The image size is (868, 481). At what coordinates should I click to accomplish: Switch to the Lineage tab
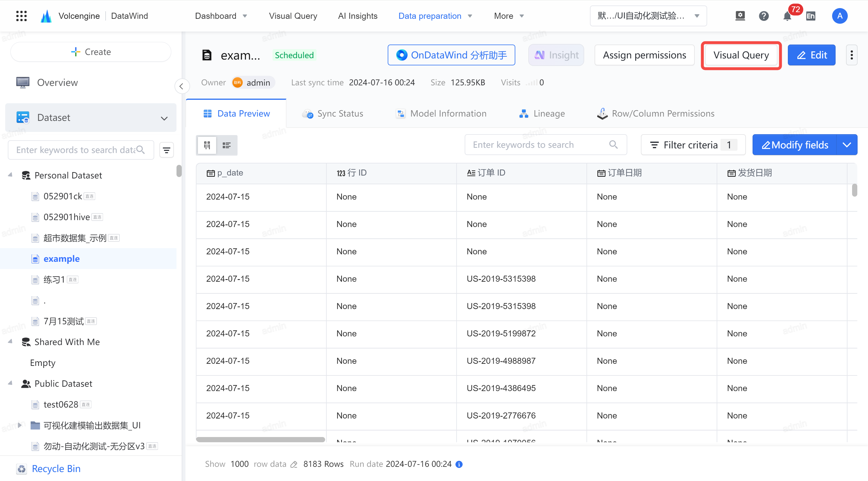(542, 113)
